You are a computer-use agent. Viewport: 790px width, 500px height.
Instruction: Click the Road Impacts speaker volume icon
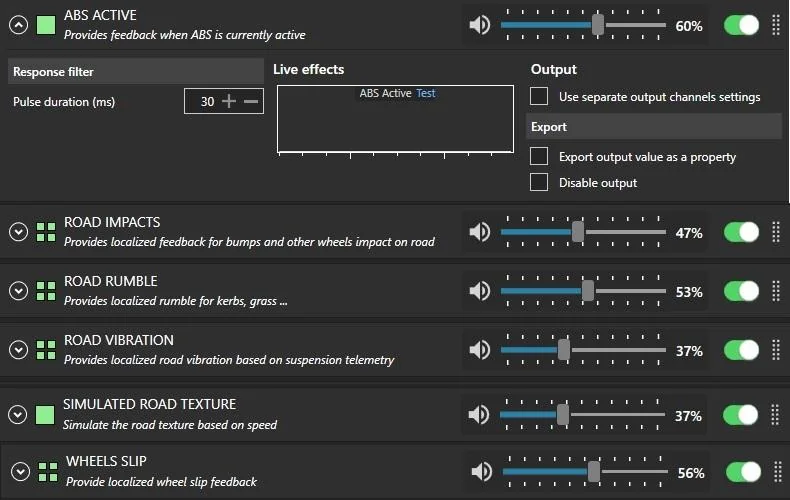click(x=480, y=232)
